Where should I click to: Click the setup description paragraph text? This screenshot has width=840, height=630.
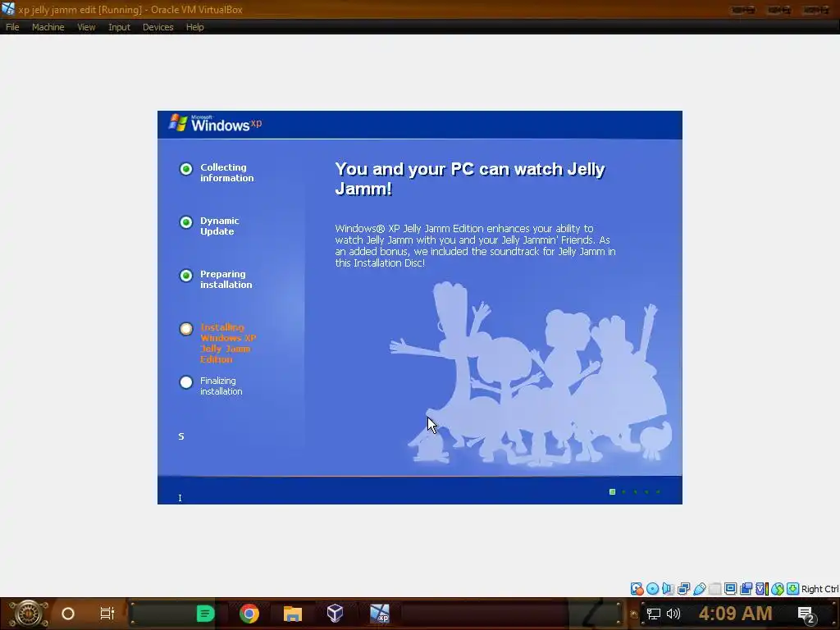(475, 245)
